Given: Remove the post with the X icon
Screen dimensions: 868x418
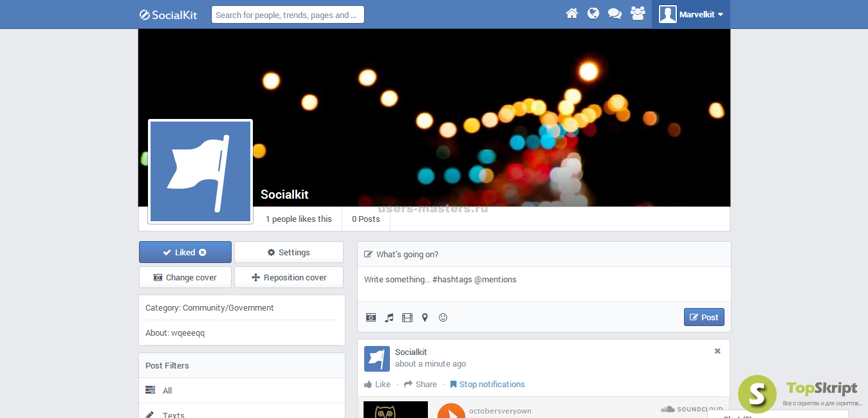Looking at the screenshot, I should (x=717, y=351).
